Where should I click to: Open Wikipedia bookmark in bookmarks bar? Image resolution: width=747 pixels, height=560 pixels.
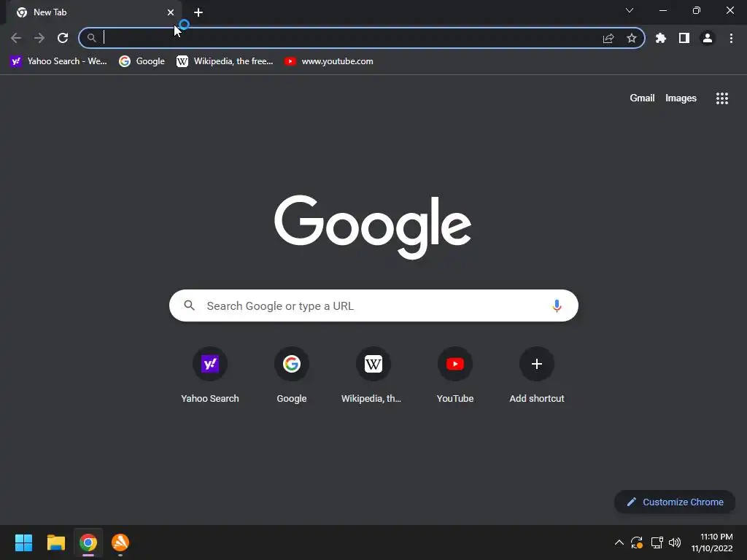(x=225, y=61)
